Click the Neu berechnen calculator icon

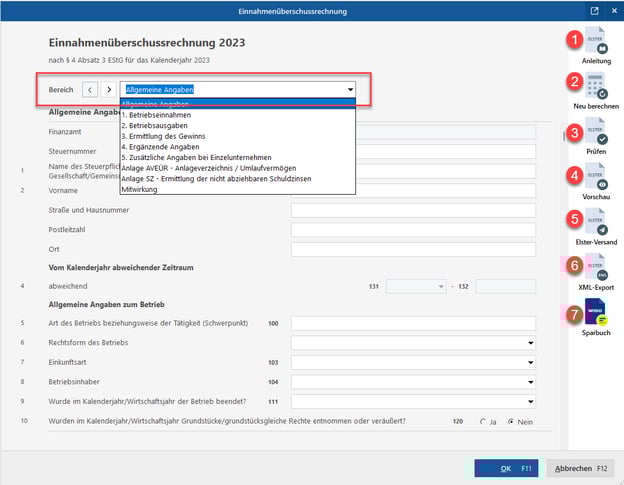[597, 85]
